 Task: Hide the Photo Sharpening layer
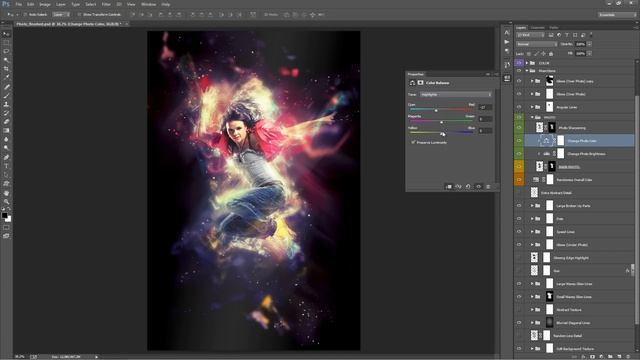point(519,128)
